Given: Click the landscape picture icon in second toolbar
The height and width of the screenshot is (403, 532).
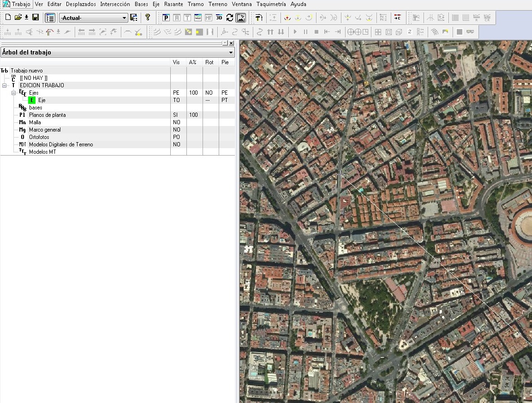Looking at the screenshot, I should pos(445,32).
